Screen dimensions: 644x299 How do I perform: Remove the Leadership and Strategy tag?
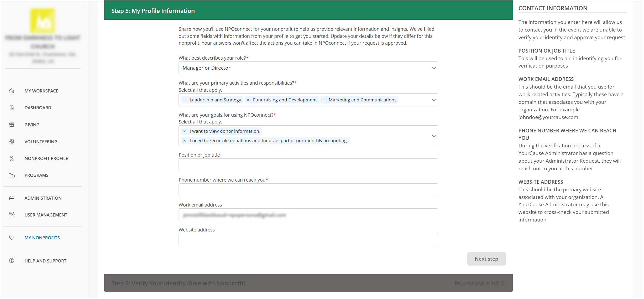(185, 100)
